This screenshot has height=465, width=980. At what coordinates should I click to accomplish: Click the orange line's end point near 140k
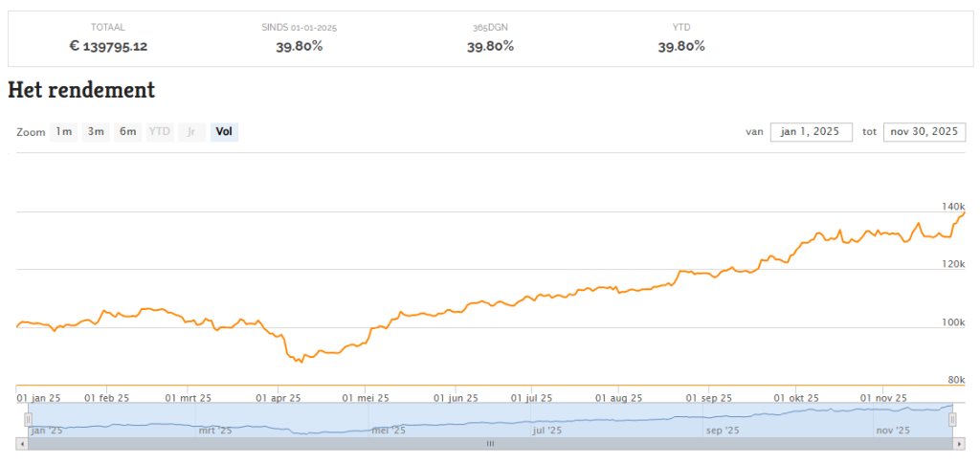[963, 212]
